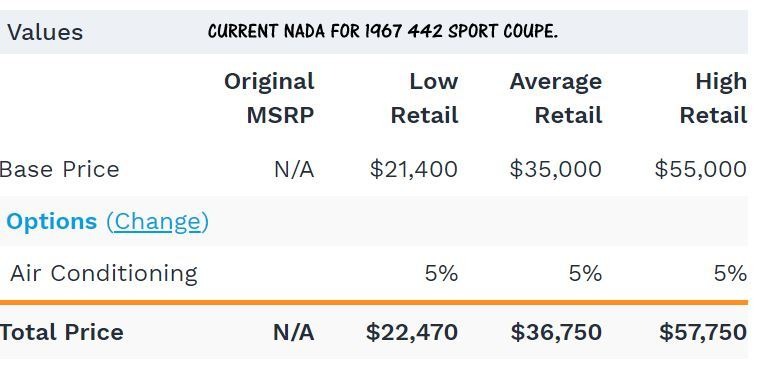Click the $35,000 average retail base price
Screen dimensions: 761x375
(x=556, y=169)
